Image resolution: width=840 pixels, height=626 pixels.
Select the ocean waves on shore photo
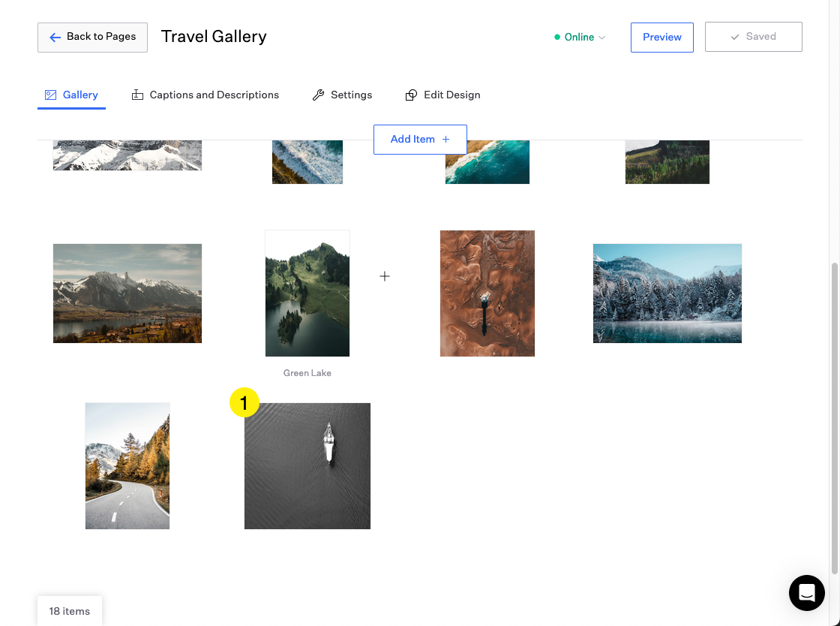click(x=307, y=162)
